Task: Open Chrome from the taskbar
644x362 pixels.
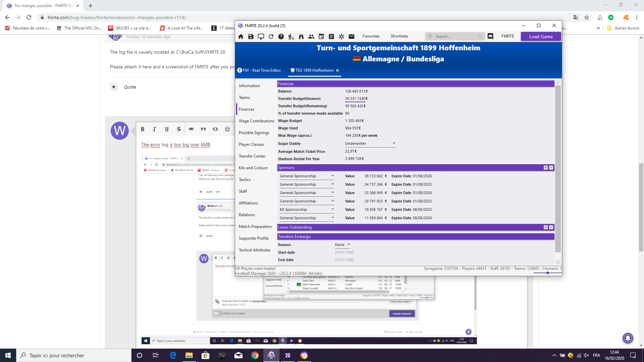Action: pyautogui.click(x=255, y=355)
